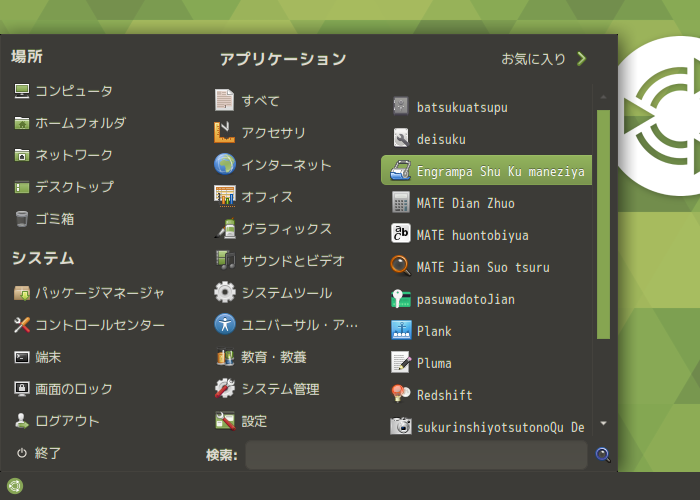Click the コントロールセンター text label

[x=100, y=325]
